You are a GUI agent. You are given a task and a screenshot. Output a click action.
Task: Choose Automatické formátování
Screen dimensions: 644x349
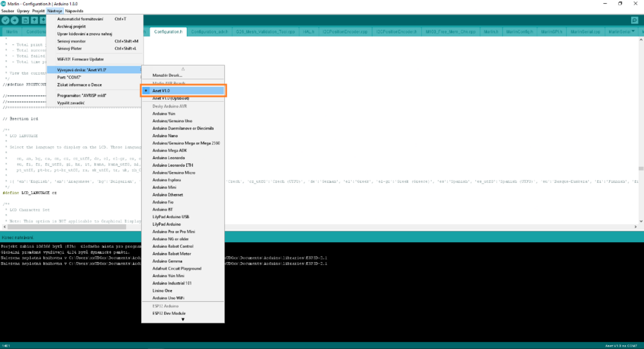coord(95,19)
